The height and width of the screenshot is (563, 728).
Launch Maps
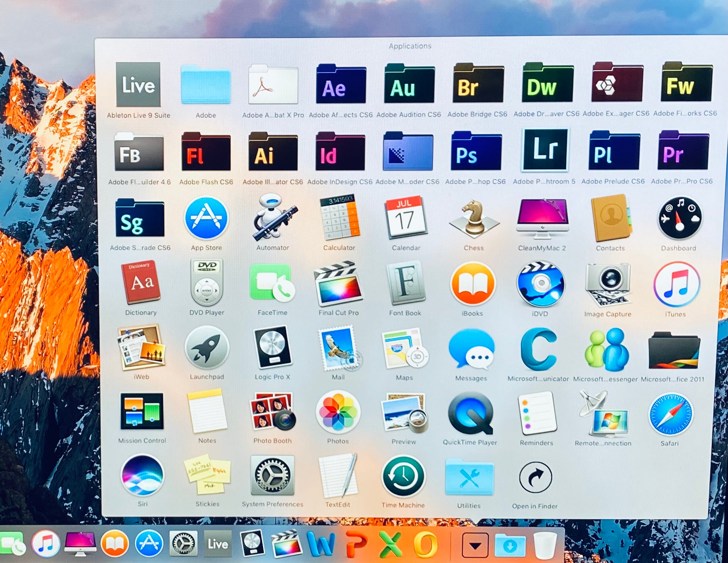(x=405, y=349)
